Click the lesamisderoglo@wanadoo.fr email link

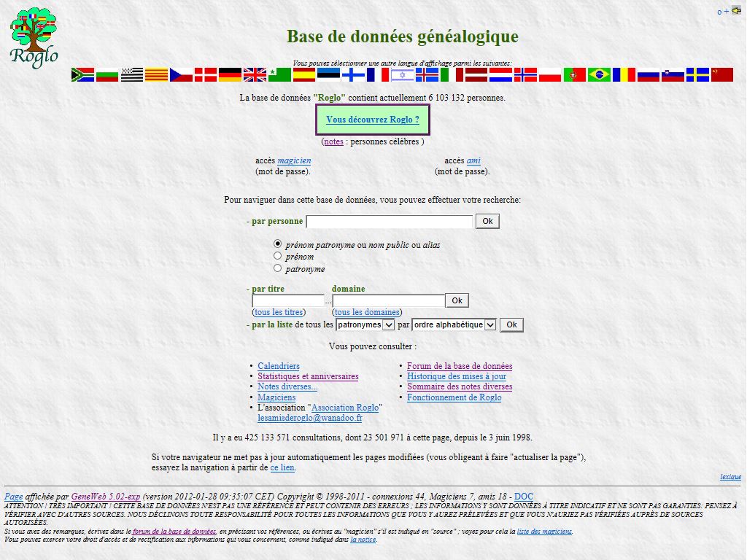[x=309, y=418]
